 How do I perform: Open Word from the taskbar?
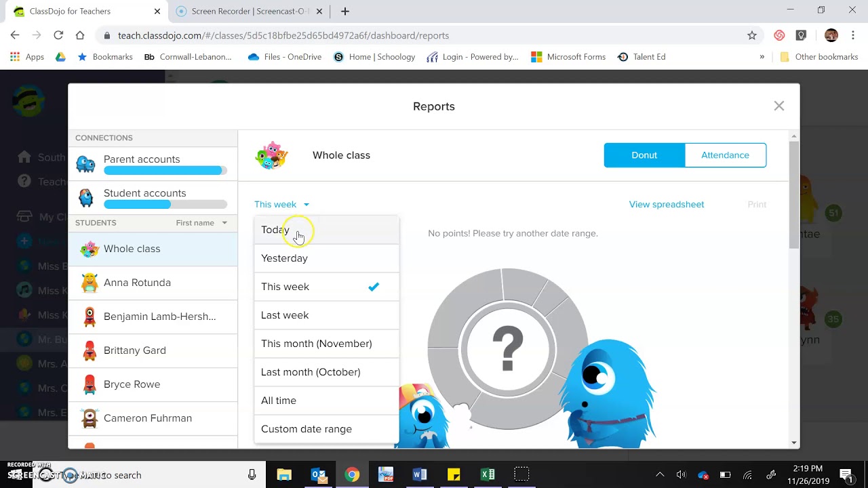click(x=419, y=474)
